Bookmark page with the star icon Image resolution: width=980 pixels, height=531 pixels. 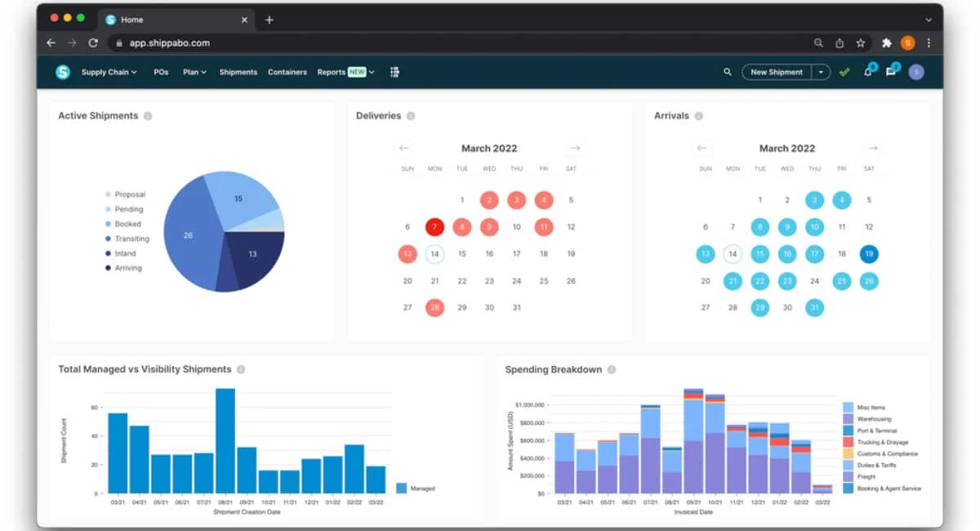coord(861,42)
